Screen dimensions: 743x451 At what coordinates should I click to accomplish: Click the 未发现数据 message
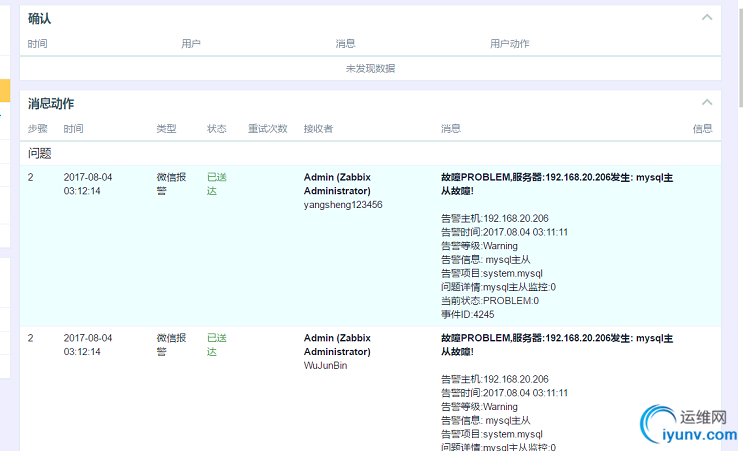click(x=370, y=69)
